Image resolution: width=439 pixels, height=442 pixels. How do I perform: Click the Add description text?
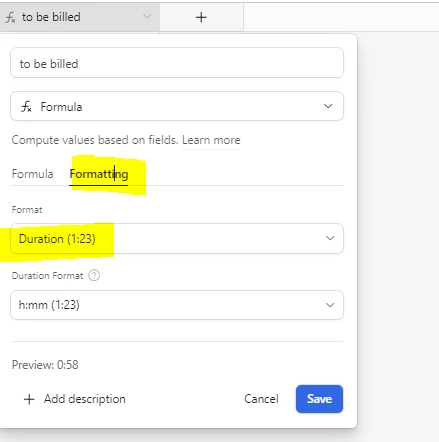(85, 399)
